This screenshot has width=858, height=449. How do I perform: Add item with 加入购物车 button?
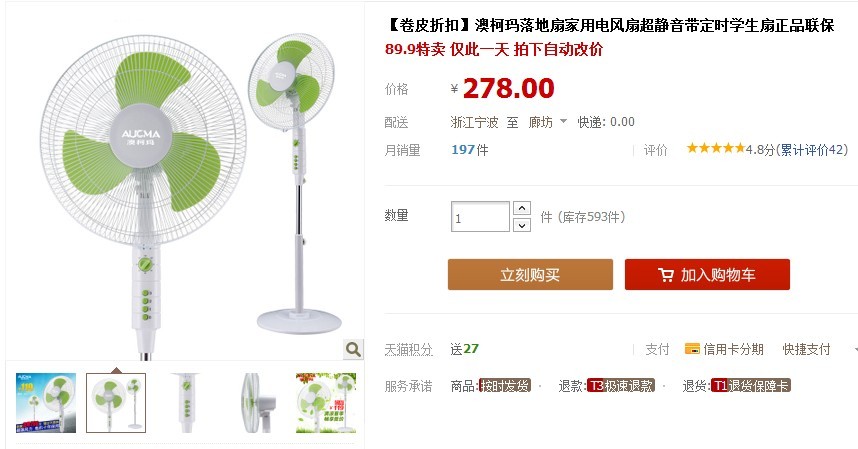tap(708, 275)
